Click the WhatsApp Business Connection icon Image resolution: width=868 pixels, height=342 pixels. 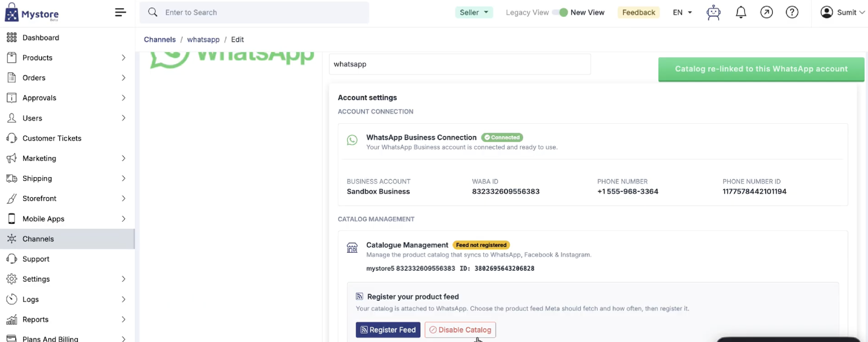(x=352, y=140)
